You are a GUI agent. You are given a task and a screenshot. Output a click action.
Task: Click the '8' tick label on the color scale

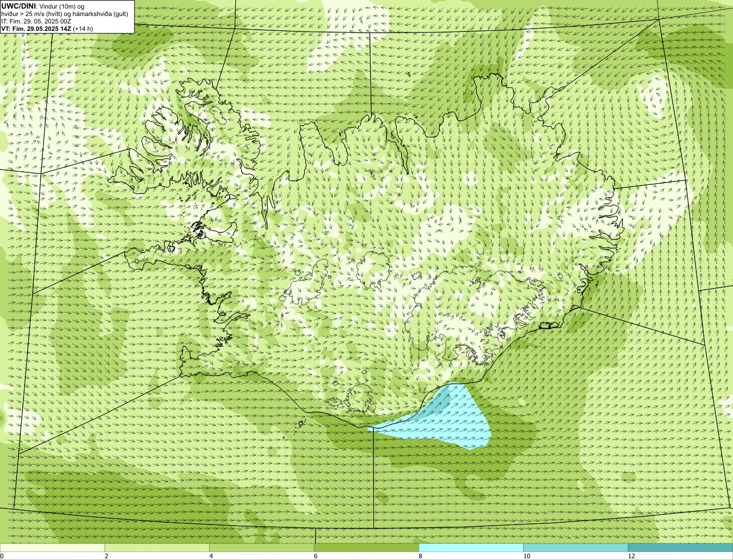click(x=421, y=556)
